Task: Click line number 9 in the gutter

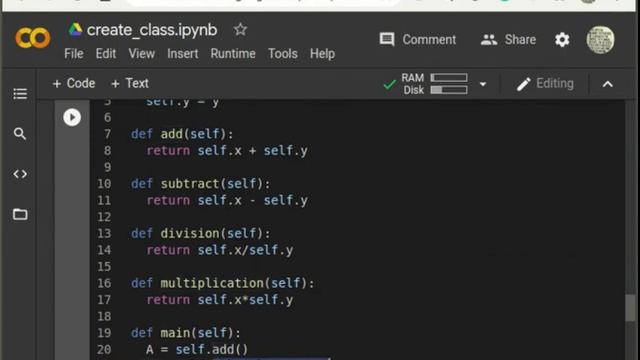Action: point(107,167)
